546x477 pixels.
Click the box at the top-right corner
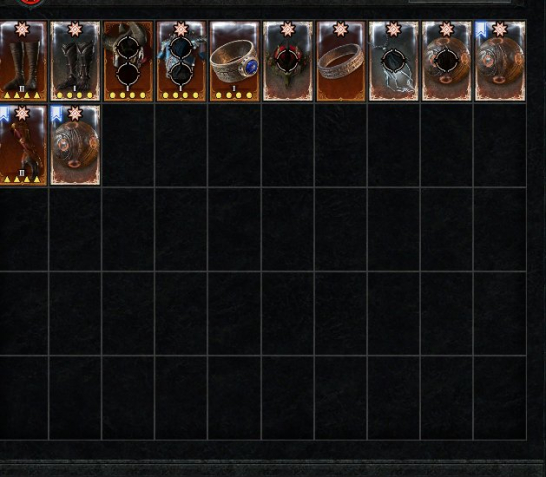[460, 1]
